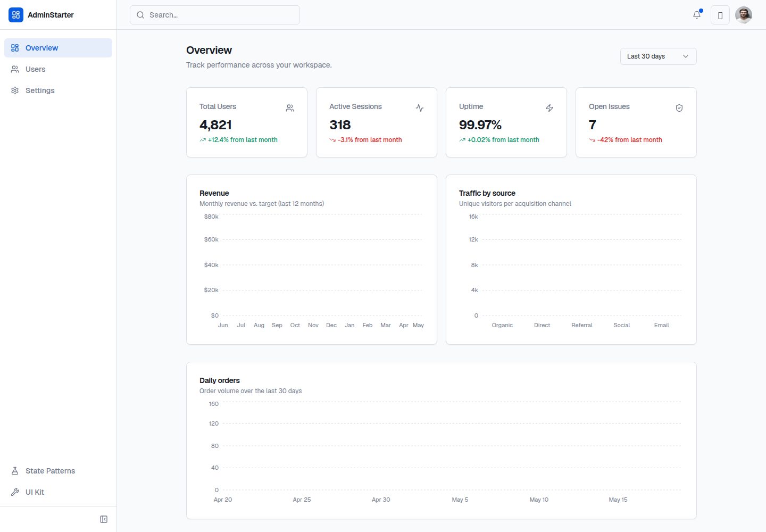Click the 99.97% Uptime value
Screen dimensions: 766x532
click(480, 125)
